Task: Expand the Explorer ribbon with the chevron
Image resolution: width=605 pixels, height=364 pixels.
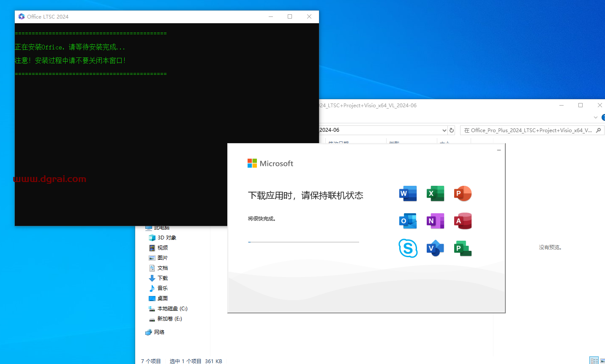Action: click(x=596, y=117)
